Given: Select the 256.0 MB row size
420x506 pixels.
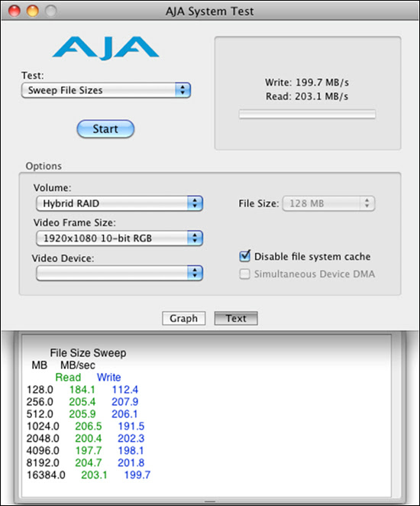Looking at the screenshot, I should click(x=40, y=402).
